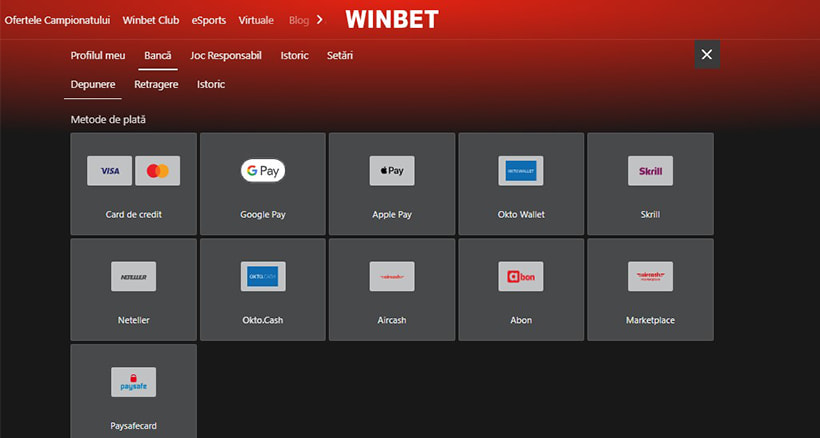Click the Metode de plată heading
820x438 pixels.
tap(108, 120)
